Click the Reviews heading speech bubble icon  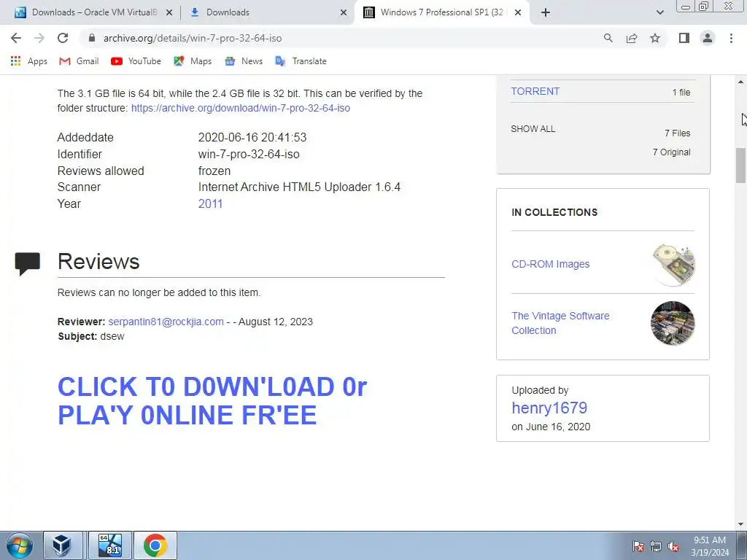pyautogui.click(x=28, y=264)
